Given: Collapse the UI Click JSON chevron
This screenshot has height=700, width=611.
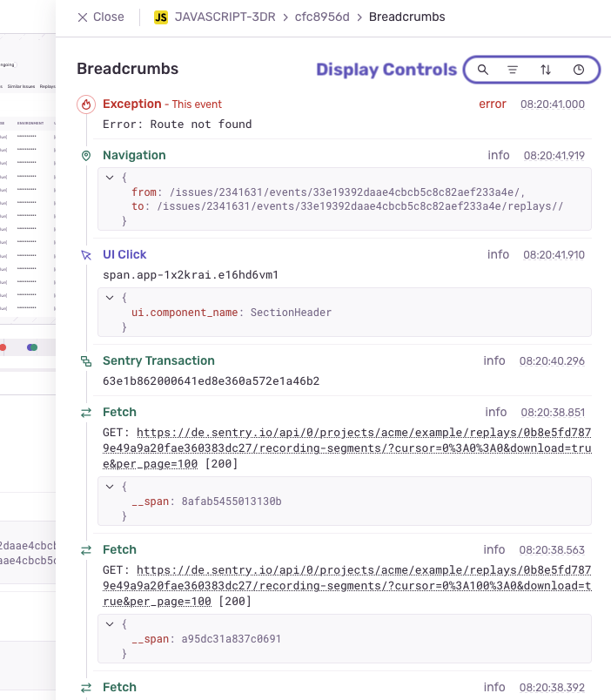Looking at the screenshot, I should pos(110,298).
